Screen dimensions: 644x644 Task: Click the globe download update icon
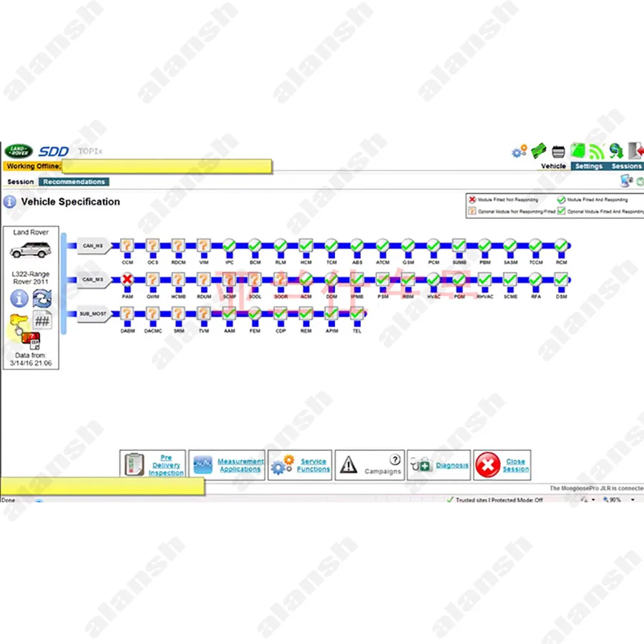tap(615, 151)
